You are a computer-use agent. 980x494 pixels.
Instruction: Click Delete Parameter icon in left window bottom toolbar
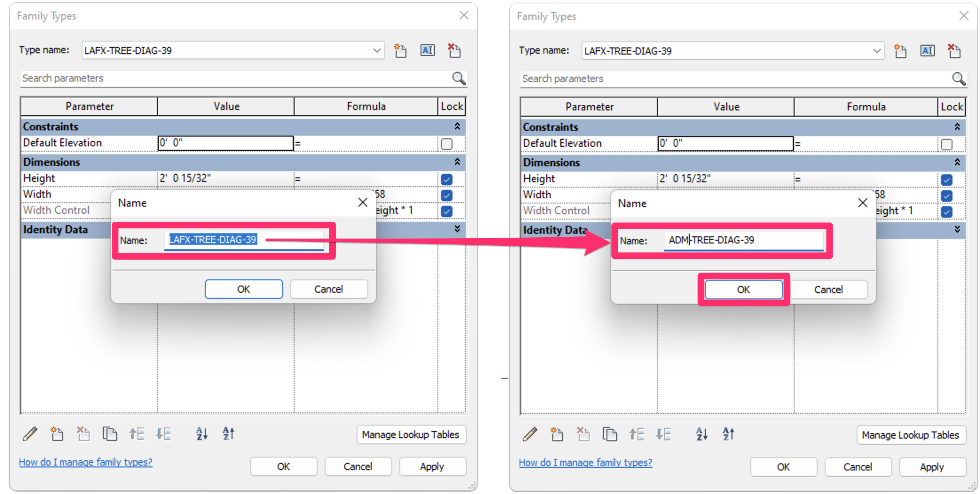[x=83, y=434]
